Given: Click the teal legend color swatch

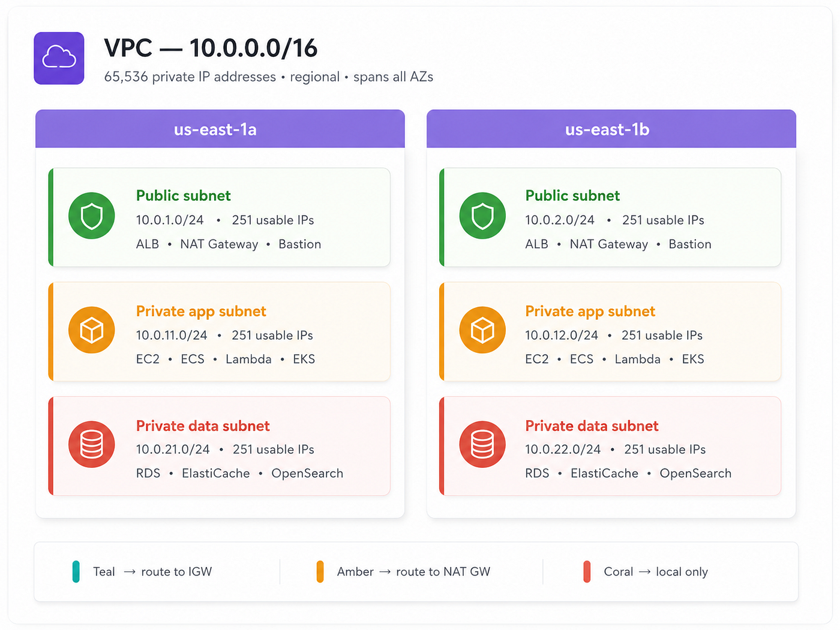Looking at the screenshot, I should click(x=76, y=572).
